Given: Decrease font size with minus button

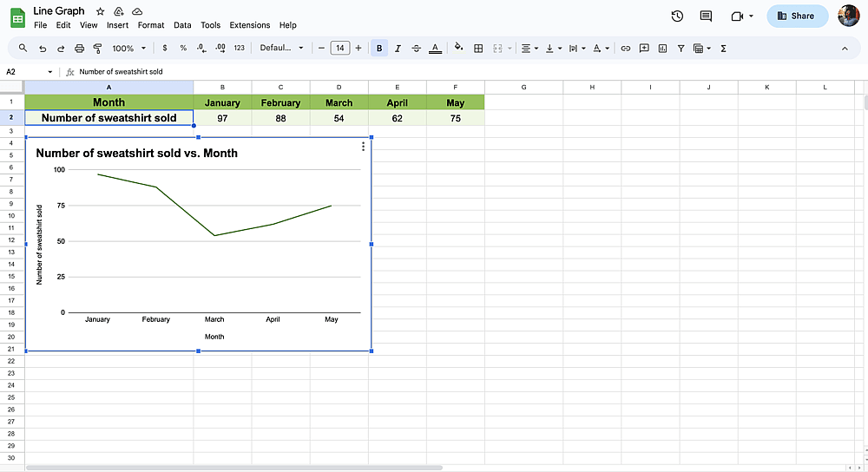Looking at the screenshot, I should point(321,48).
